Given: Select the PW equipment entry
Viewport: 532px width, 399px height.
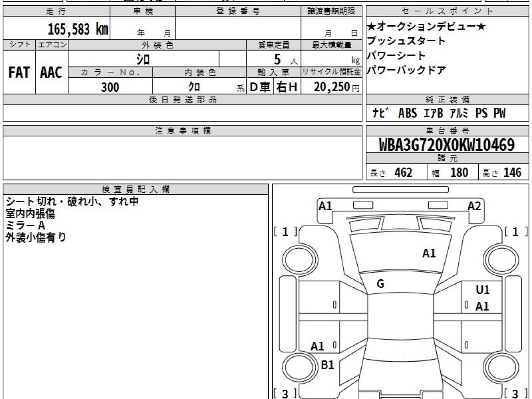Looking at the screenshot, I should 500,113.
